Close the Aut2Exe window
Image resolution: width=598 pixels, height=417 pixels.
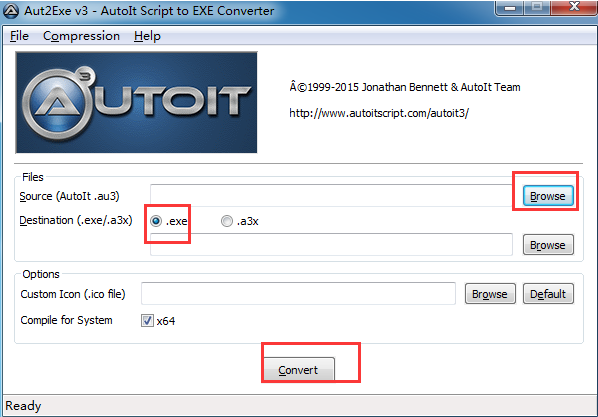tap(574, 8)
